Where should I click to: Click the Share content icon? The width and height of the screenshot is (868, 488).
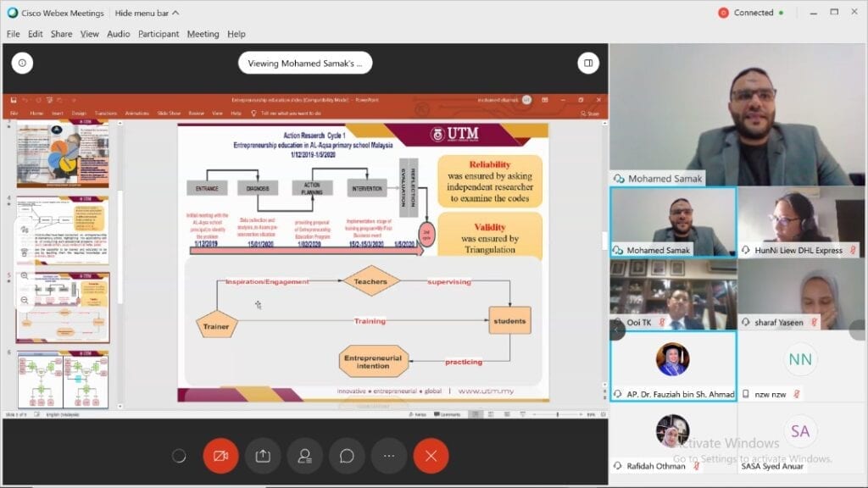click(x=263, y=456)
